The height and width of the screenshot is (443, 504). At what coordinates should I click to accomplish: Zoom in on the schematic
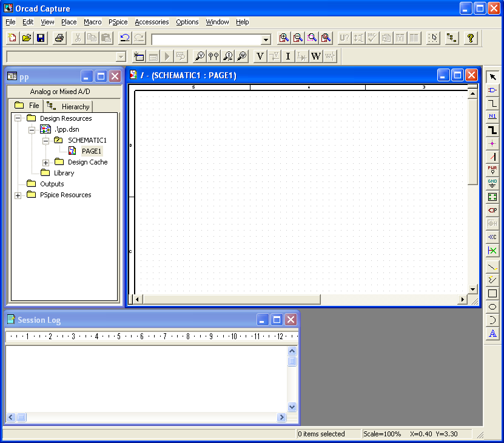[284, 38]
